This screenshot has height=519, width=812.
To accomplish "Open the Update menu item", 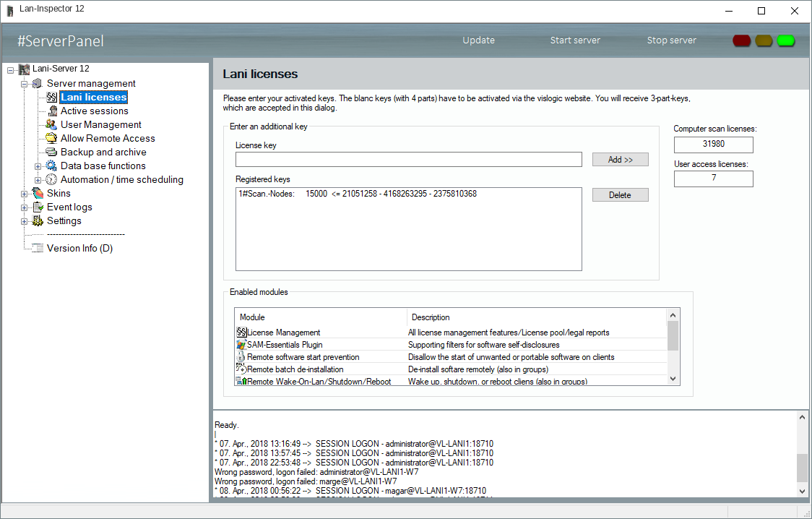I will [x=478, y=40].
